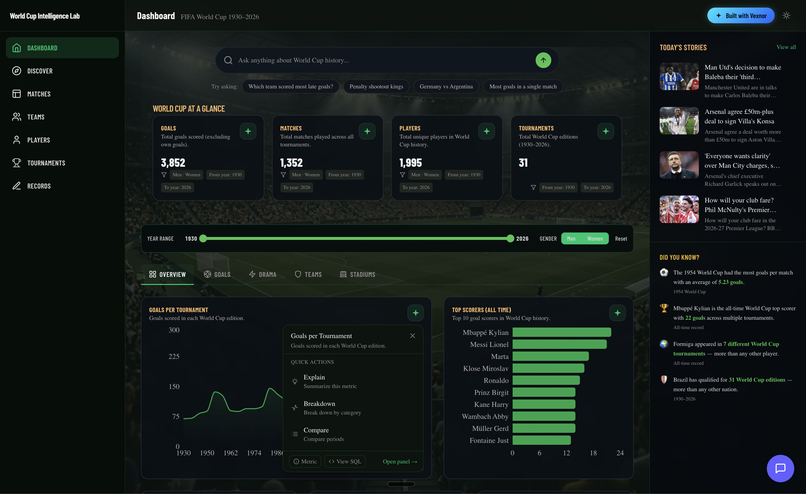
Task: Click the plus icon on Matches card
Action: (367, 132)
